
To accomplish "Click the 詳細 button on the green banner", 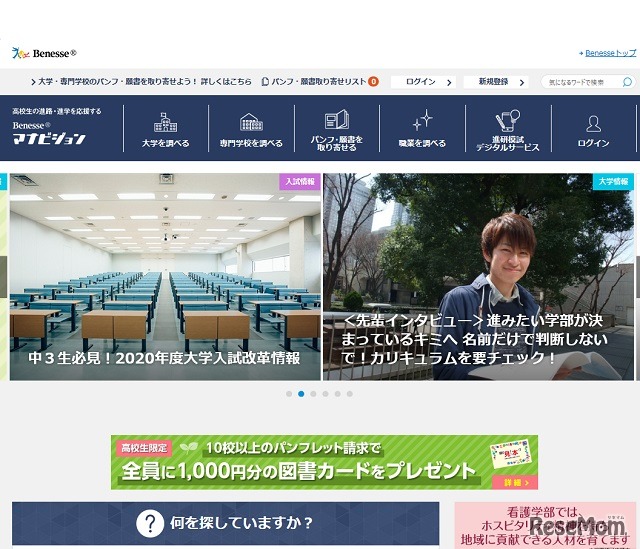I will [x=515, y=482].
